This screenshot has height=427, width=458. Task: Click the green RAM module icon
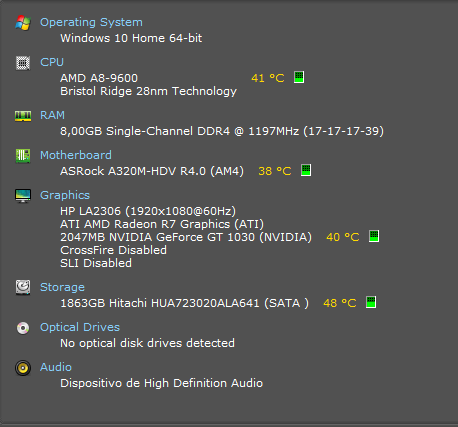click(23, 116)
